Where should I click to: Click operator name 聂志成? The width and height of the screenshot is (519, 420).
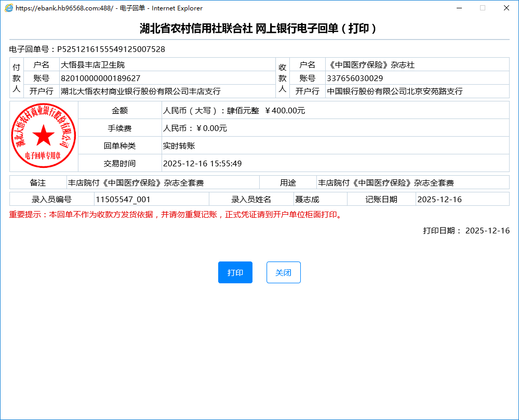(307, 199)
